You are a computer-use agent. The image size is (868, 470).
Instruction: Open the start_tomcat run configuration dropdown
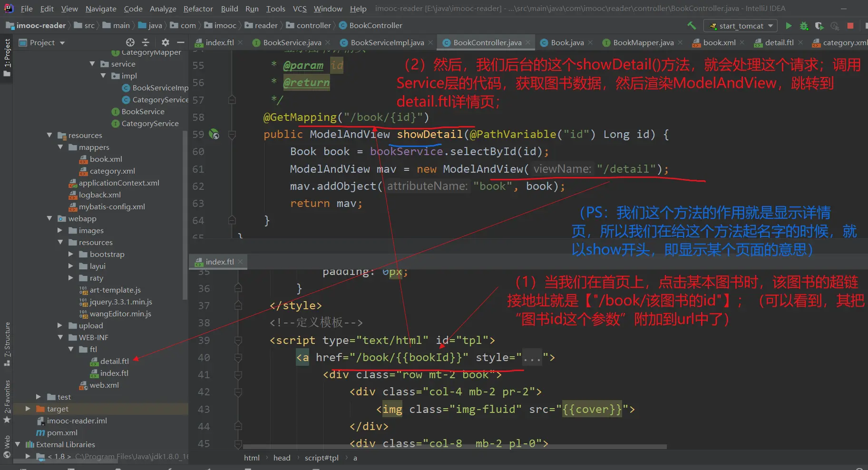[x=741, y=26]
